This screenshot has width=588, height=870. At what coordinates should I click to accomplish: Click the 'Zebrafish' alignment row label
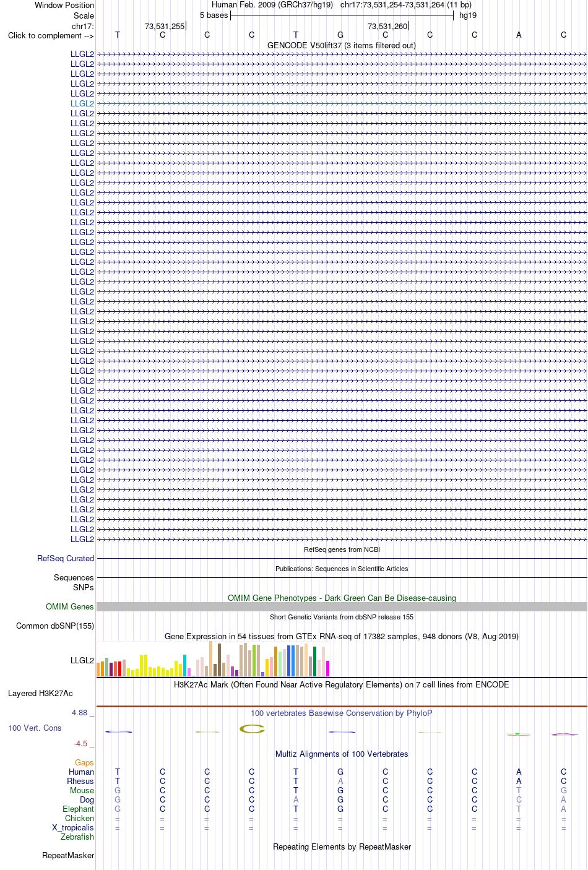77,837
